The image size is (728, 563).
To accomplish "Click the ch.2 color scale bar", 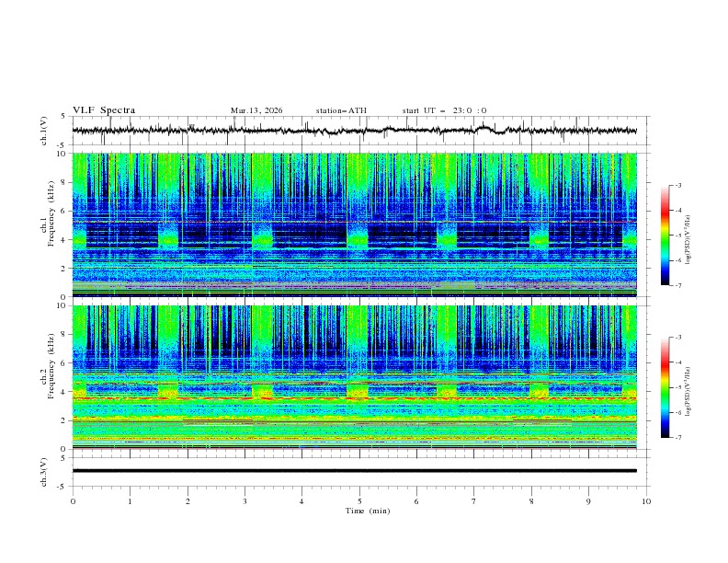I will (x=665, y=387).
